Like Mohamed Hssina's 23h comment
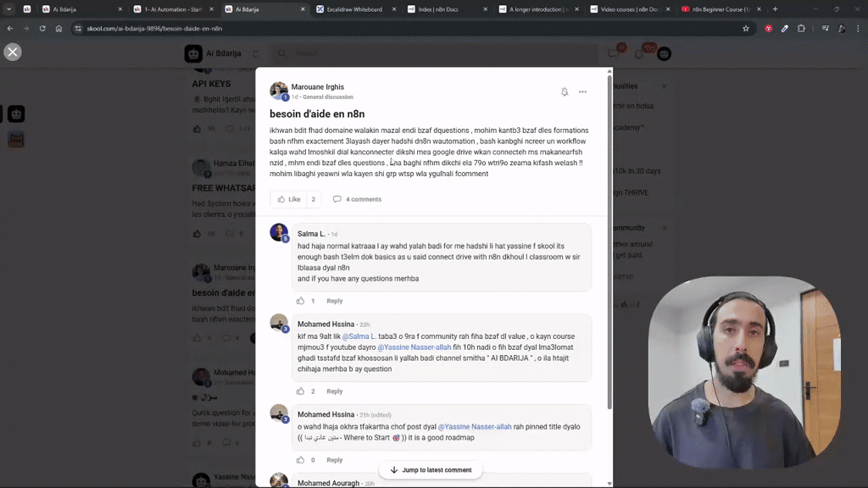 pyautogui.click(x=301, y=391)
